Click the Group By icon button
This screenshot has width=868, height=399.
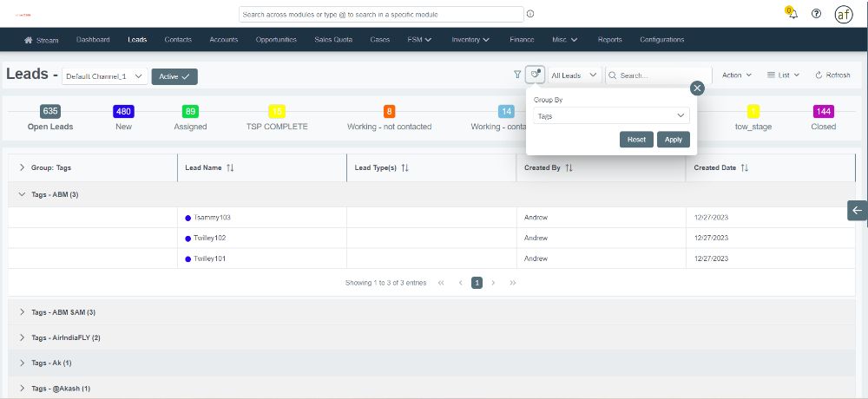[x=536, y=75]
